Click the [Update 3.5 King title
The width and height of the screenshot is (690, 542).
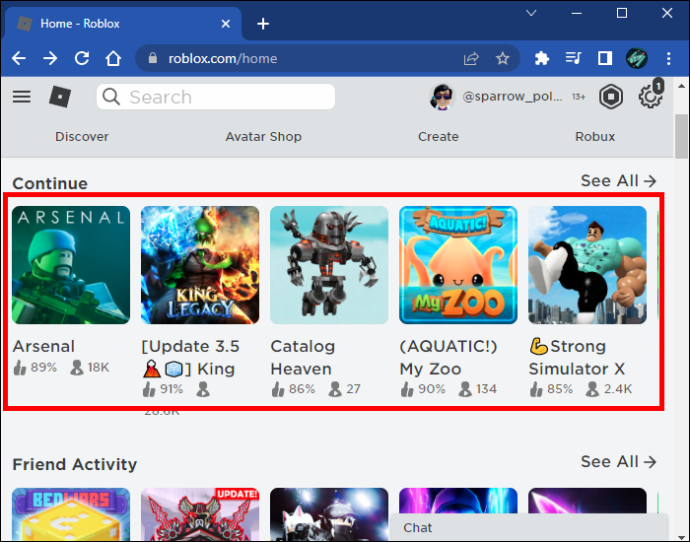tap(191, 357)
